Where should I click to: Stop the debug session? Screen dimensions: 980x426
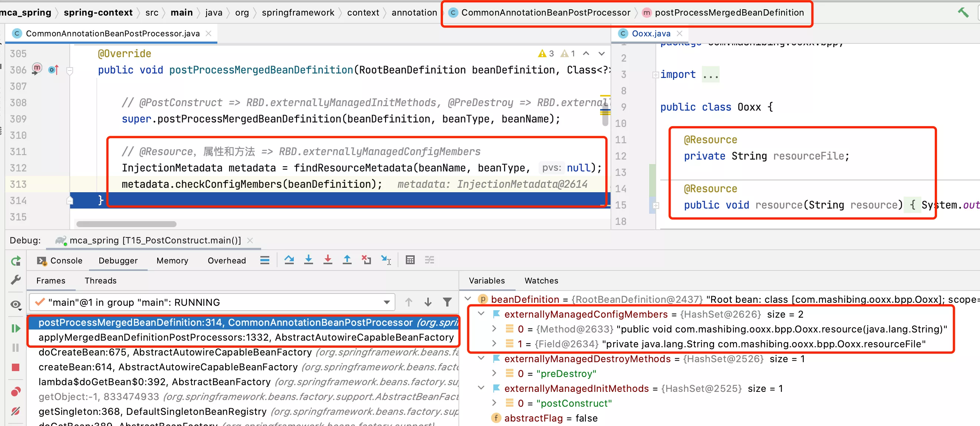tap(16, 367)
